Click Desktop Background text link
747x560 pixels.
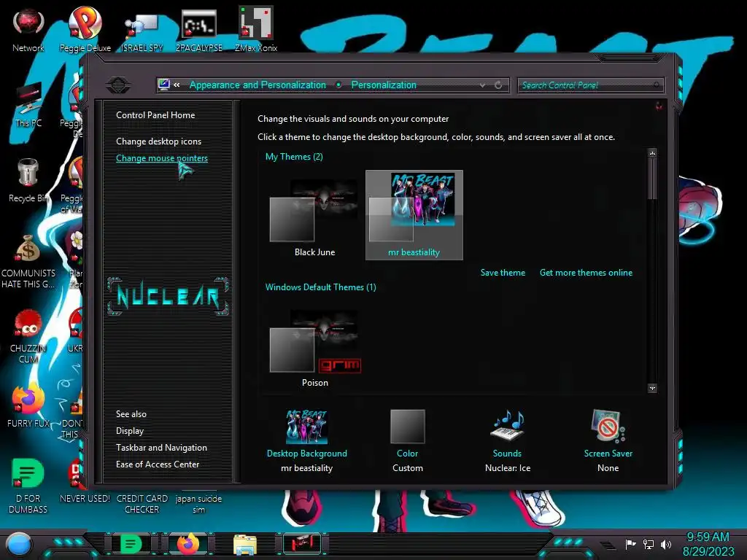[x=307, y=454]
